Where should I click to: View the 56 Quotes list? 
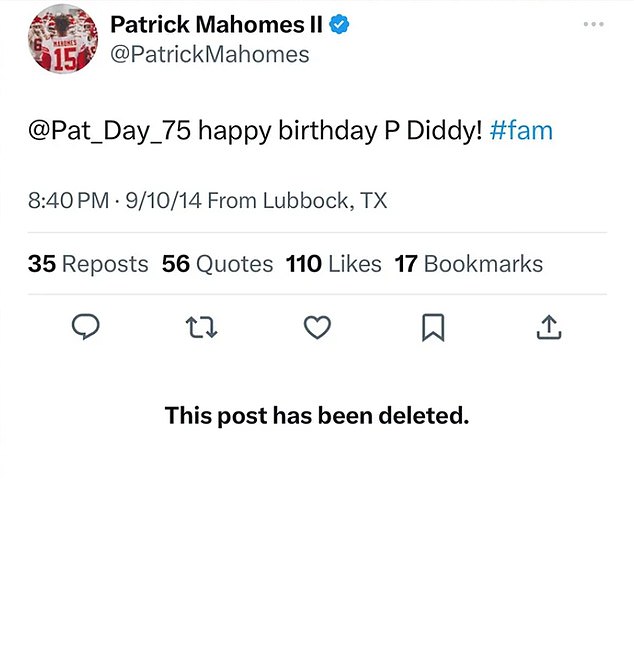point(217,264)
